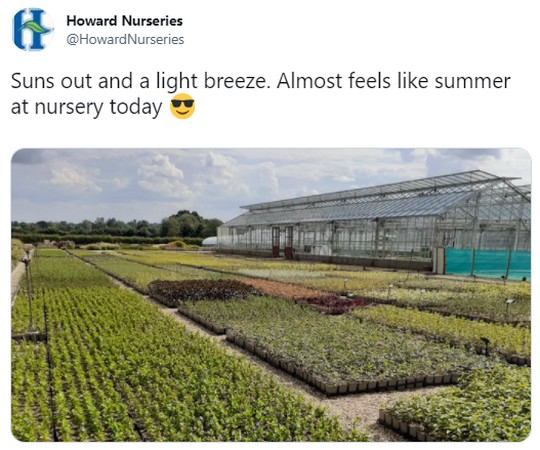Open the @HowardNurseries handle link
This screenshot has width=540, height=450.
pyautogui.click(x=125, y=39)
